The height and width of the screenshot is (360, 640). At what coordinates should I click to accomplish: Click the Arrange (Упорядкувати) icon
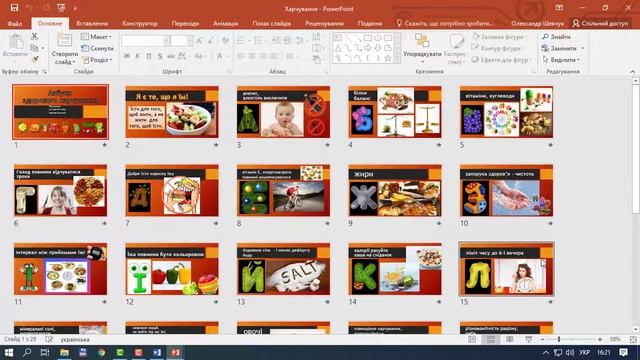(422, 41)
